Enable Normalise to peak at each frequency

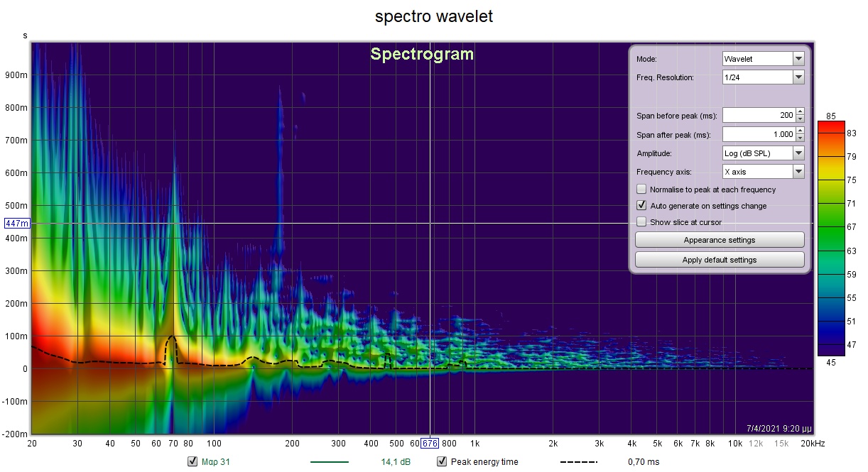641,190
